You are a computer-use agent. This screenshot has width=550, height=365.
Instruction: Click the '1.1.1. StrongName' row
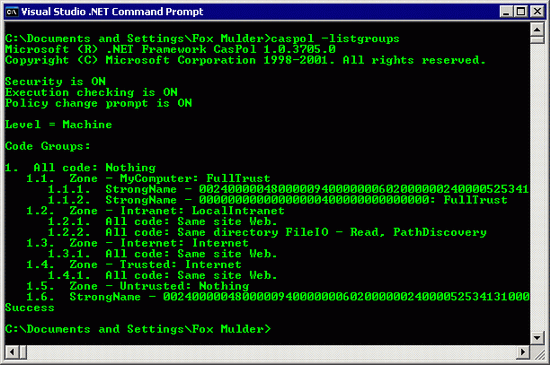tap(288, 189)
